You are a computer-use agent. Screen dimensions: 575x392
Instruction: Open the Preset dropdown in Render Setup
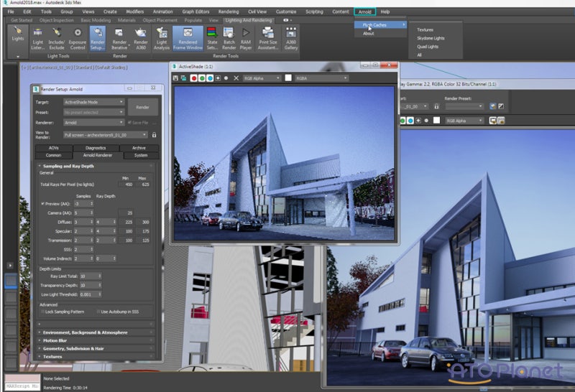click(x=94, y=112)
